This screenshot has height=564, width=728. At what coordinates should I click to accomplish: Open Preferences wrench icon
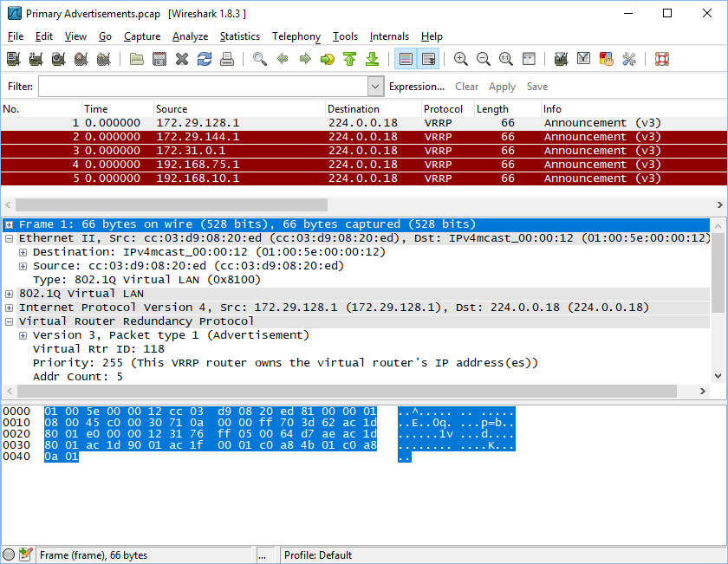[629, 59]
